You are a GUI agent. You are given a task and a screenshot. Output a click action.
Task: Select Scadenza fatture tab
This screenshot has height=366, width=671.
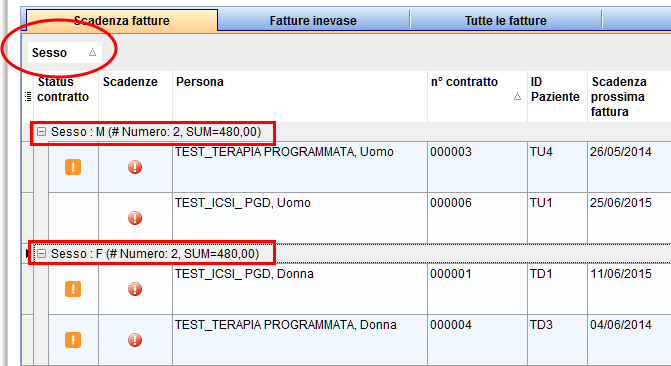pos(122,20)
